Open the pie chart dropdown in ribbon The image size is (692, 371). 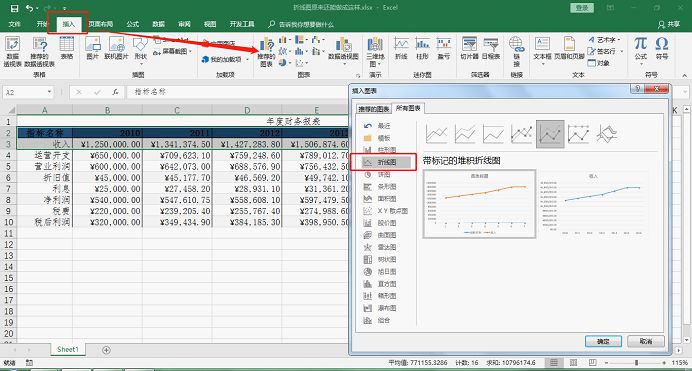[285, 63]
